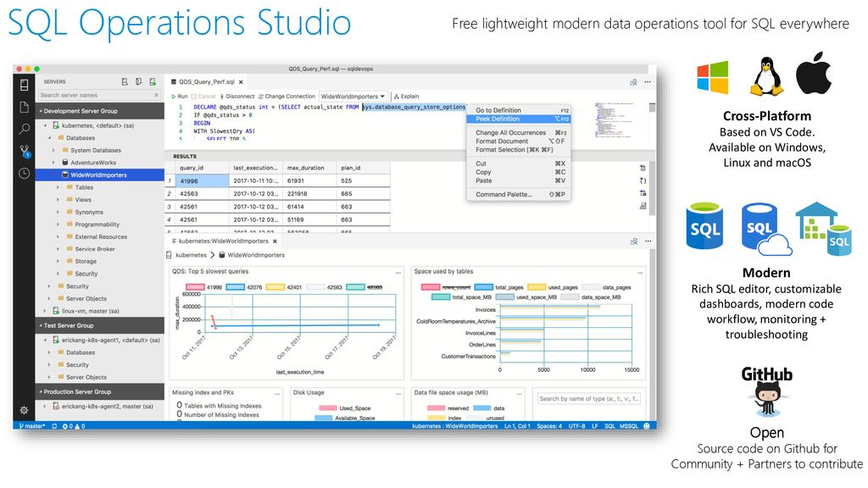Open options for QDS Top 5 slowest queries widget

click(x=398, y=272)
